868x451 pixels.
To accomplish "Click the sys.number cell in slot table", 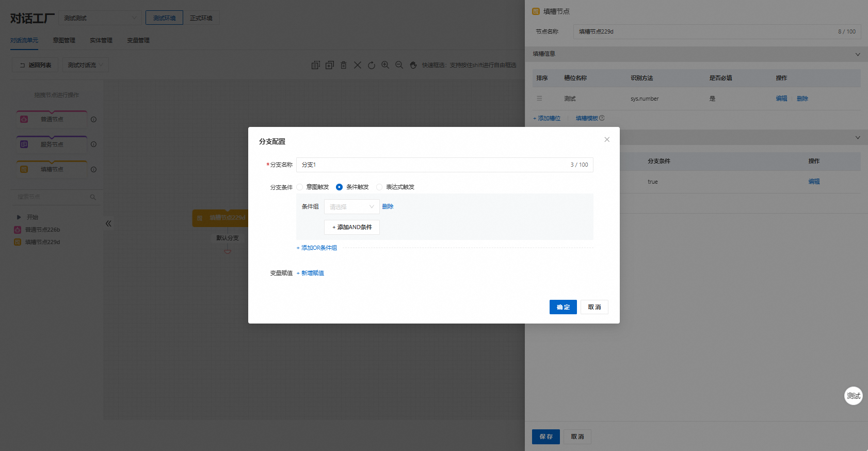I will [x=645, y=99].
